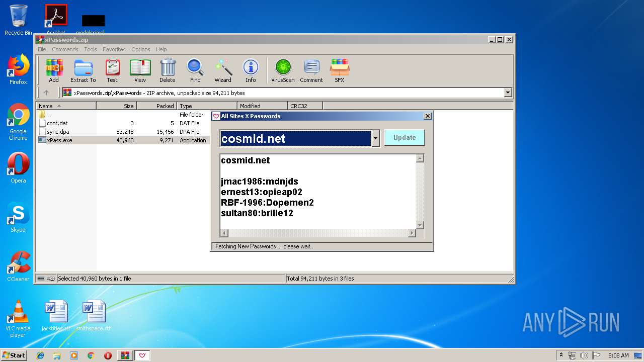Switch to the WinRAR taskbar button
Screen dimensions: 644x362
click(x=125, y=355)
